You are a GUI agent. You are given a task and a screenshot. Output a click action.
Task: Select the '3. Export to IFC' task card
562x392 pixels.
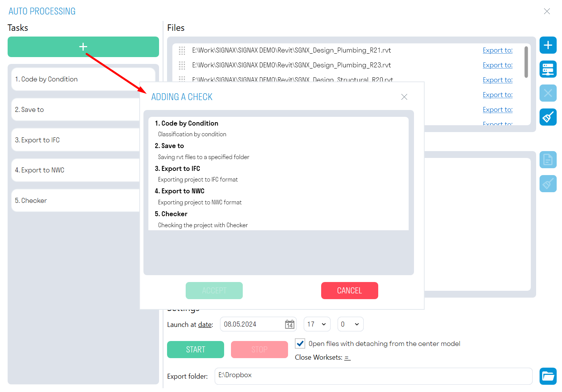(76, 140)
